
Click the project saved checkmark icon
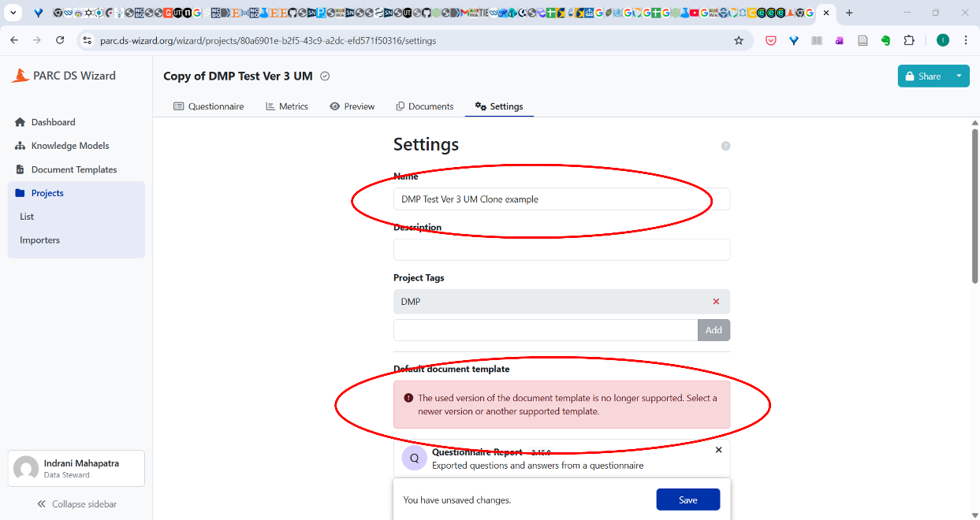(x=325, y=76)
